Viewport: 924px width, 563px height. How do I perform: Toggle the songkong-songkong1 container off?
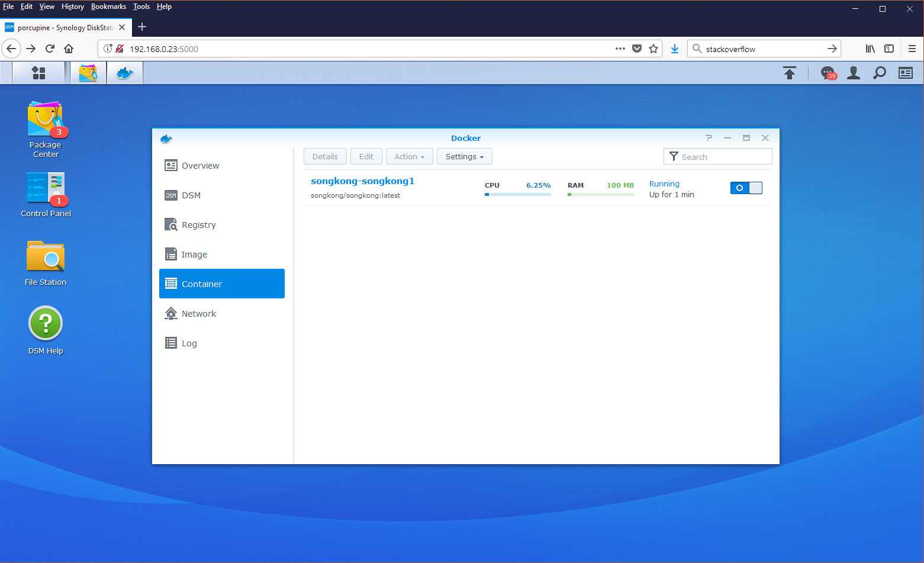(x=746, y=188)
